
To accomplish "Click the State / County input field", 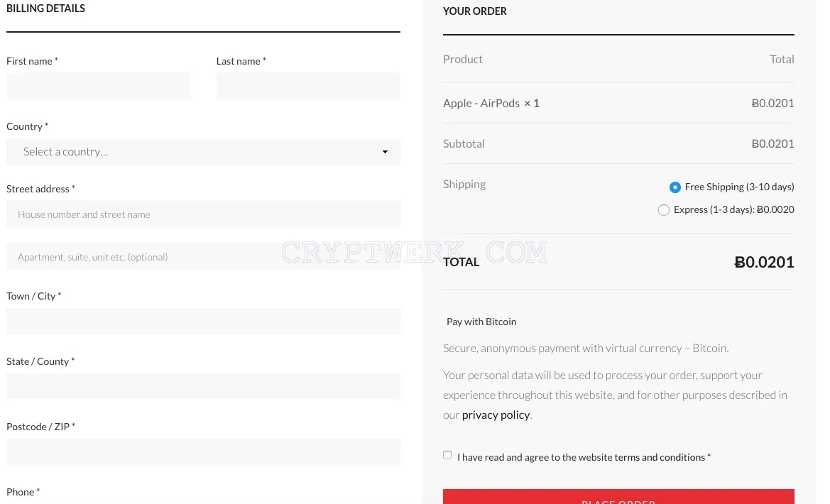I will click(203, 386).
